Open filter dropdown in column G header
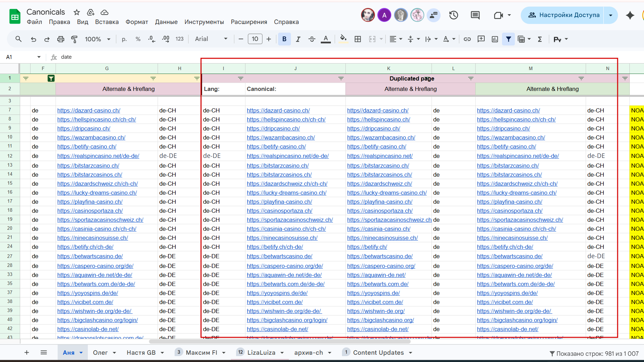 tap(153, 78)
